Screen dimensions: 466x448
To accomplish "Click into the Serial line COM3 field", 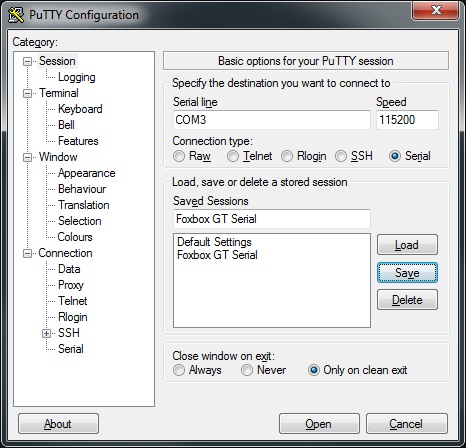I will pos(272,120).
